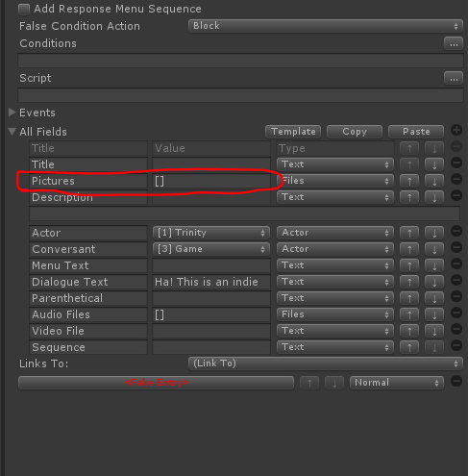Delete the Dialogue Text field row
This screenshot has height=476, width=468.
click(456, 280)
